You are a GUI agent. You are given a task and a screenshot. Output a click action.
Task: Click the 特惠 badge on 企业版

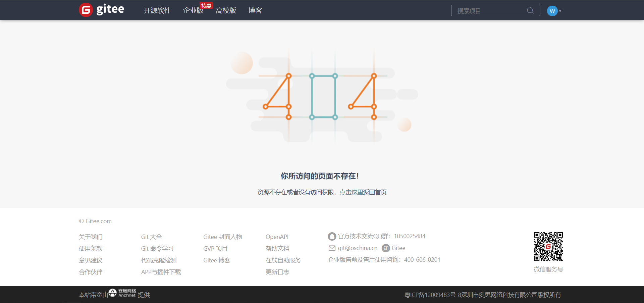206,5
